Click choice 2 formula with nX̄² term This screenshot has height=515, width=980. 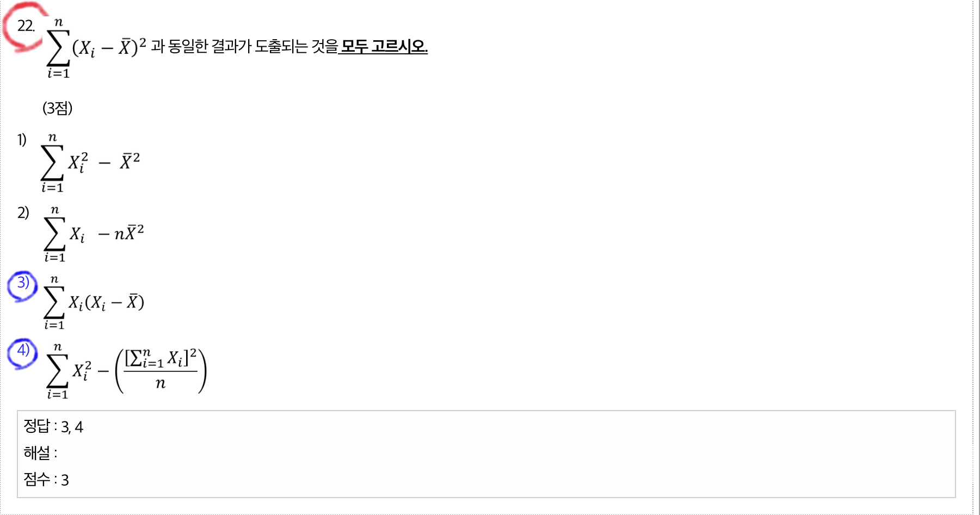(94, 234)
